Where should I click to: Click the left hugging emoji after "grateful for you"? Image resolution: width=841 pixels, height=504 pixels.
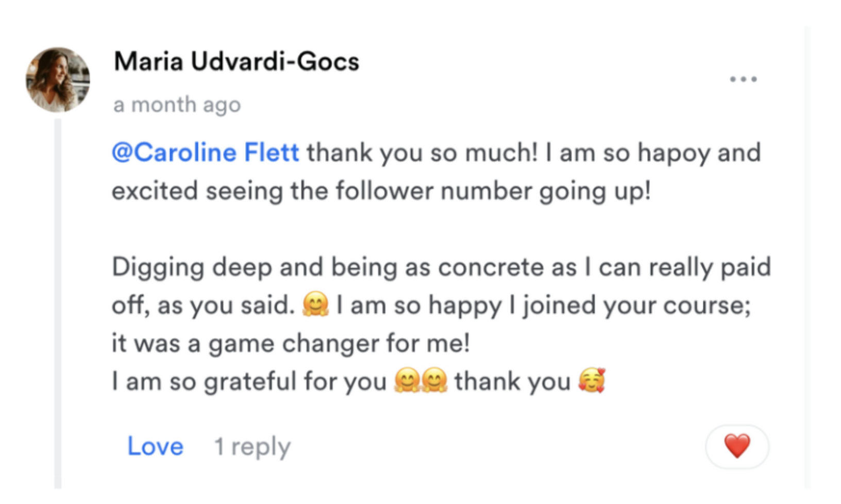click(407, 381)
